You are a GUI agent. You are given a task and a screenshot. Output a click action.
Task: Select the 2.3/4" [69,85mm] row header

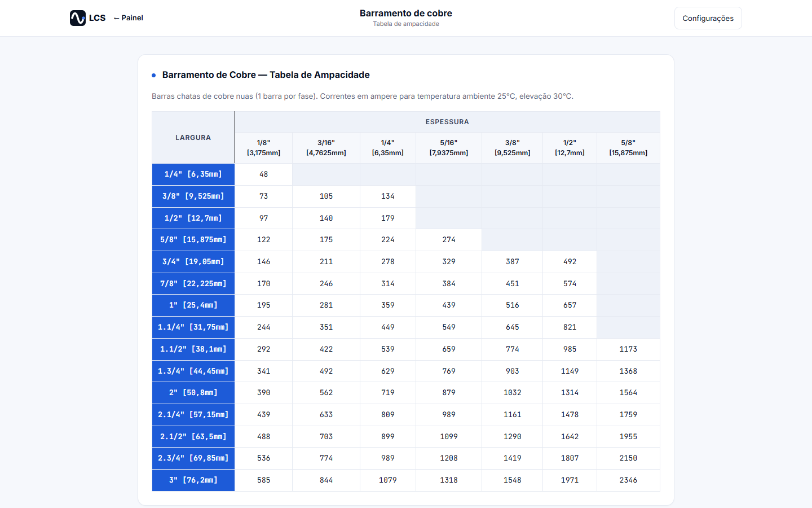pyautogui.click(x=193, y=458)
